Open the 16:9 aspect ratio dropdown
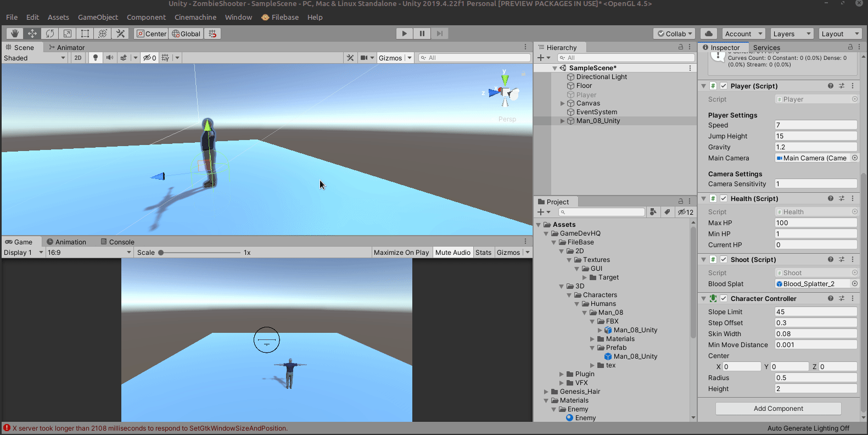The image size is (868, 435). click(x=89, y=253)
